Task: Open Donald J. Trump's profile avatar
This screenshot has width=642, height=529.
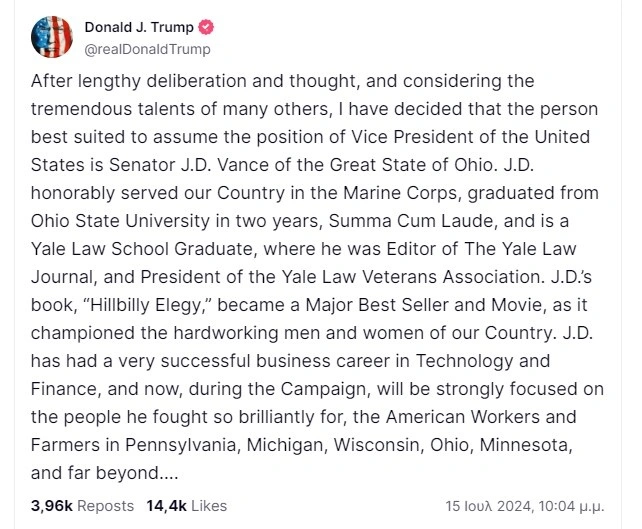Action: [52, 37]
